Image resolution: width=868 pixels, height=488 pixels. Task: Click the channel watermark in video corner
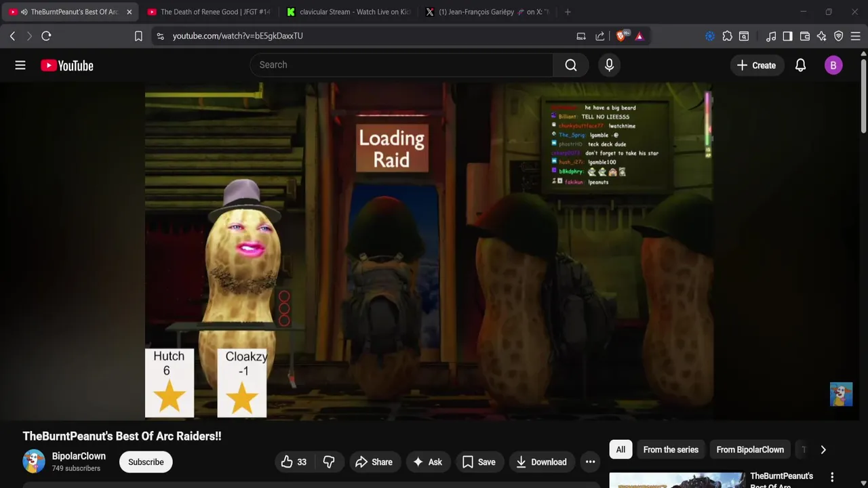coord(841,394)
